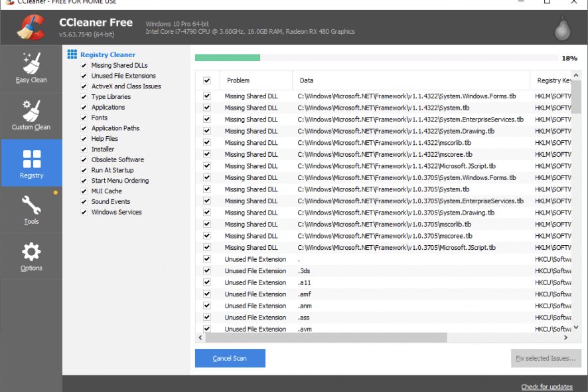Screen dimensions: 588x392
Task: Click the vertical scrollbar thumb
Action: click(576, 97)
